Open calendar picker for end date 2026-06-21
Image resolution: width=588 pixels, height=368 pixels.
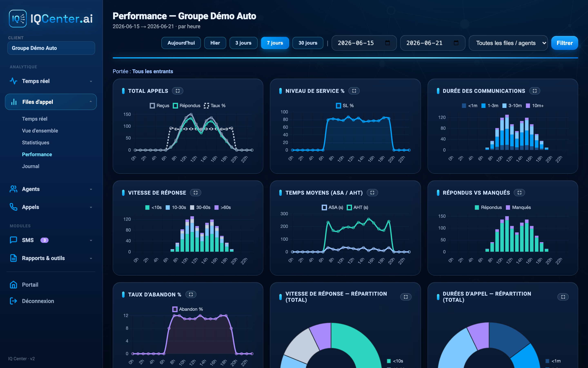click(x=456, y=43)
